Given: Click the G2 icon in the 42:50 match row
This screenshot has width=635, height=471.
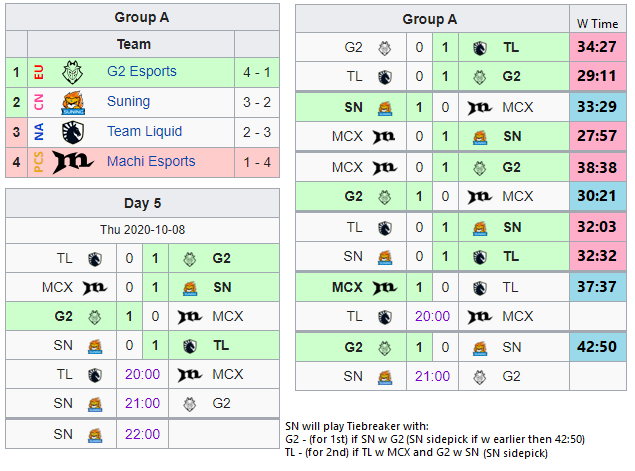Looking at the screenshot, I should (x=385, y=347).
